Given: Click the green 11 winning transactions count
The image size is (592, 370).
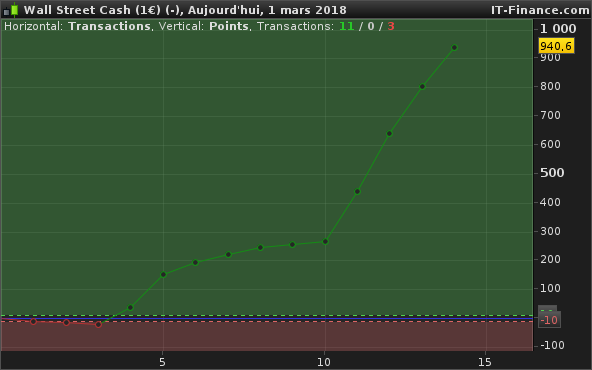Looking at the screenshot, I should (x=347, y=26).
